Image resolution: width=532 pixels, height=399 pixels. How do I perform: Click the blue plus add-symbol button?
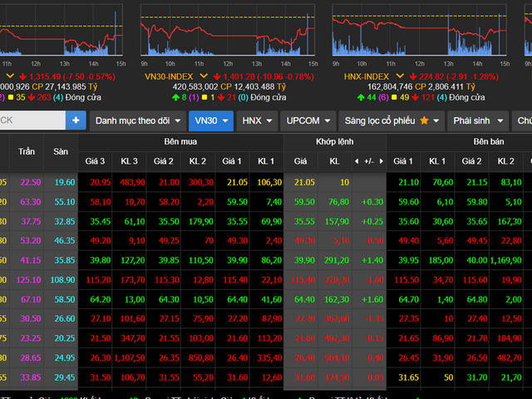click(x=76, y=121)
